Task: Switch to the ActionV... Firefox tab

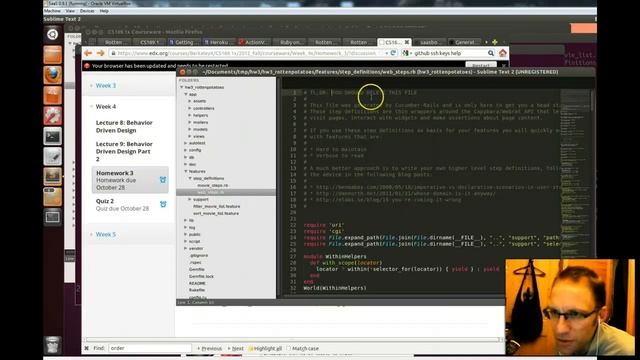Action: [253, 42]
